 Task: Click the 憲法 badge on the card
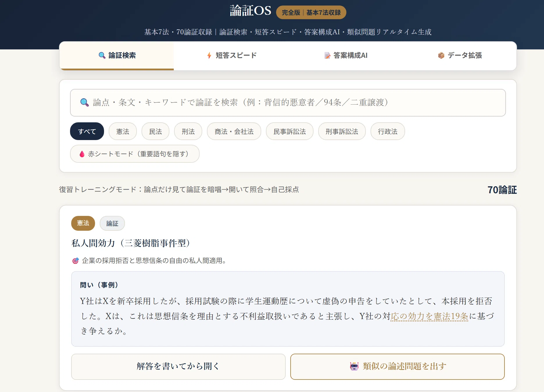[83, 223]
